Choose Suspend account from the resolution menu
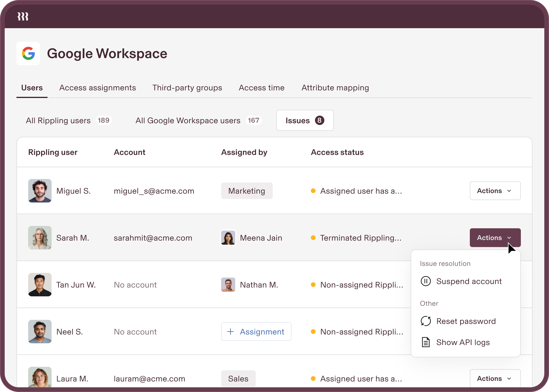The image size is (549, 392). coord(469,281)
